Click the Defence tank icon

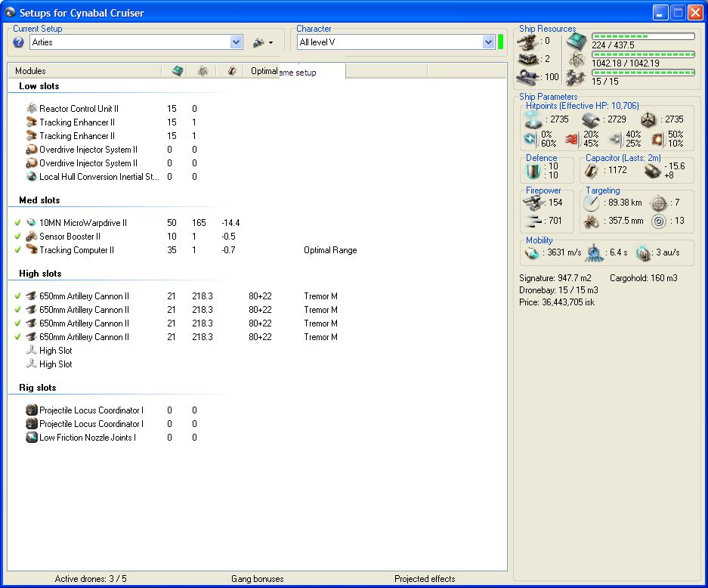(533, 171)
